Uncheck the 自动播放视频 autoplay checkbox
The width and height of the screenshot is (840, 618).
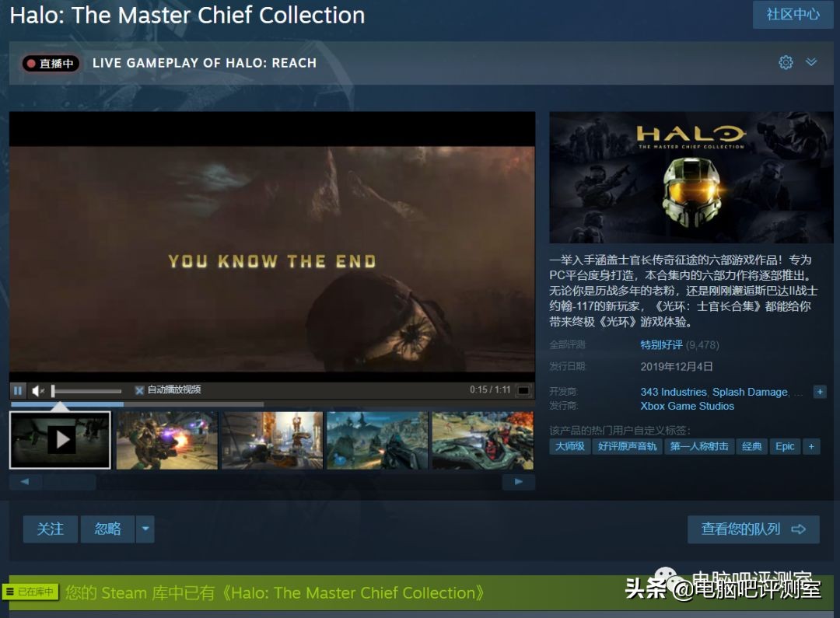[x=139, y=390]
